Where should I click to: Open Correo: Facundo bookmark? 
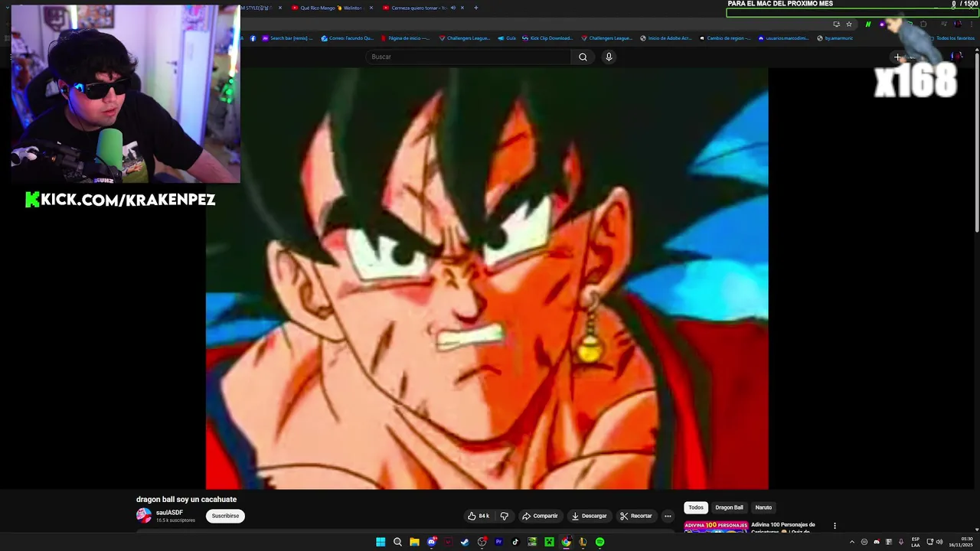[x=348, y=38]
